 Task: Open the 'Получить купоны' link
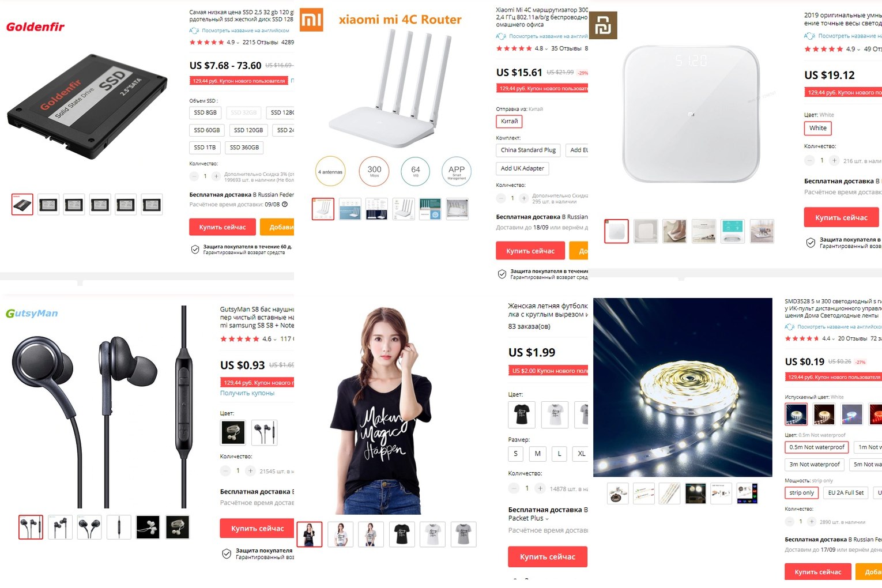coord(247,393)
